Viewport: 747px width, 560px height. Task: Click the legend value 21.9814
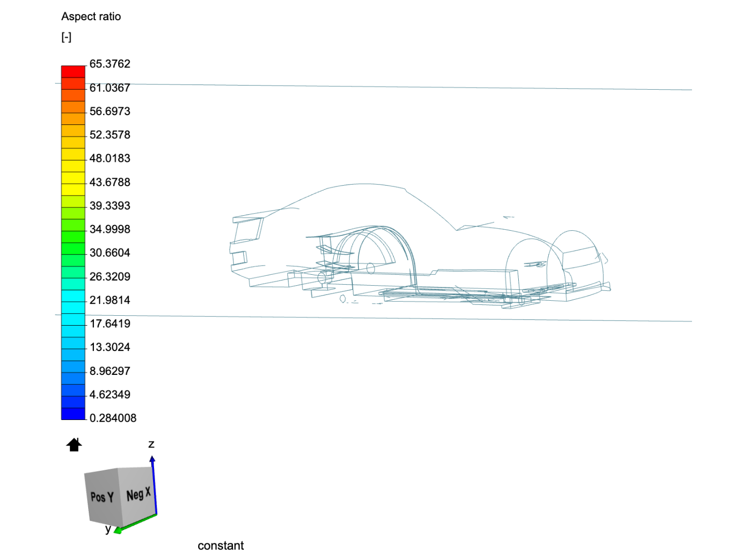tap(110, 300)
